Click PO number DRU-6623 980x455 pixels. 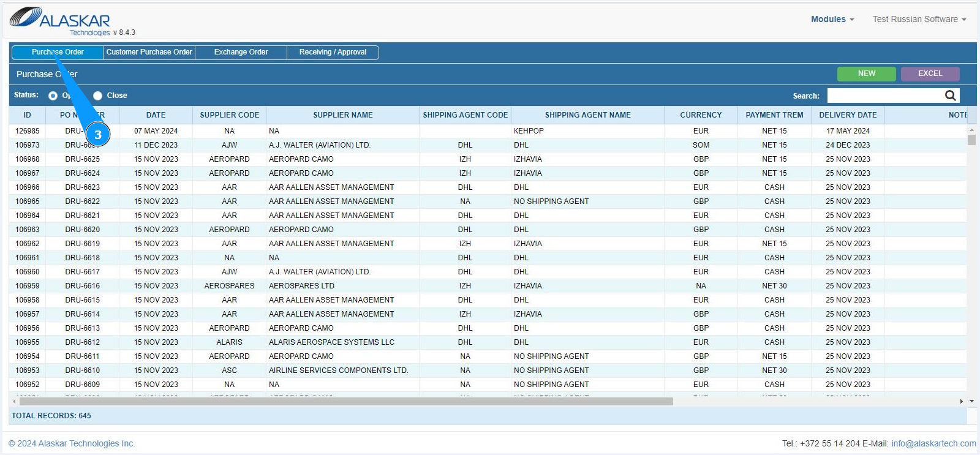[82, 187]
